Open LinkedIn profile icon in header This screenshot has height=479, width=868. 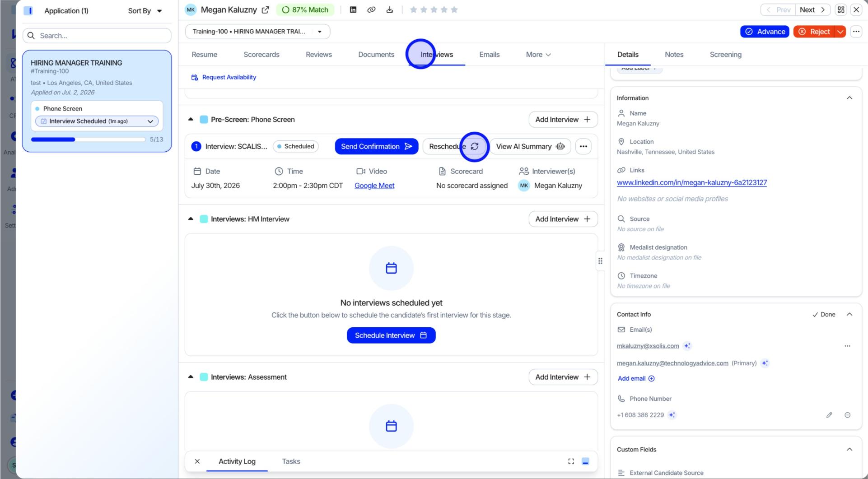353,9
